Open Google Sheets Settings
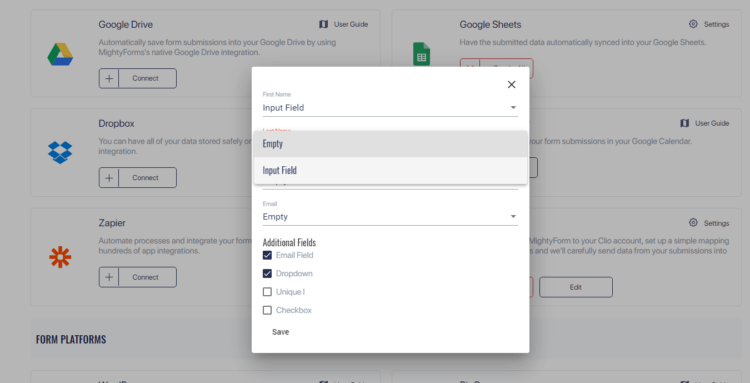Viewport: 750px width, 383px height. (709, 24)
